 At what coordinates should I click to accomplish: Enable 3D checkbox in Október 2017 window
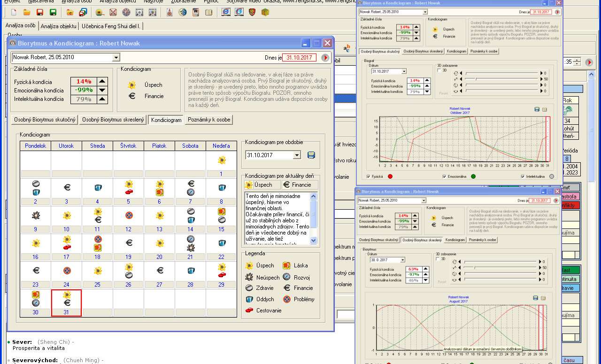coord(439,70)
